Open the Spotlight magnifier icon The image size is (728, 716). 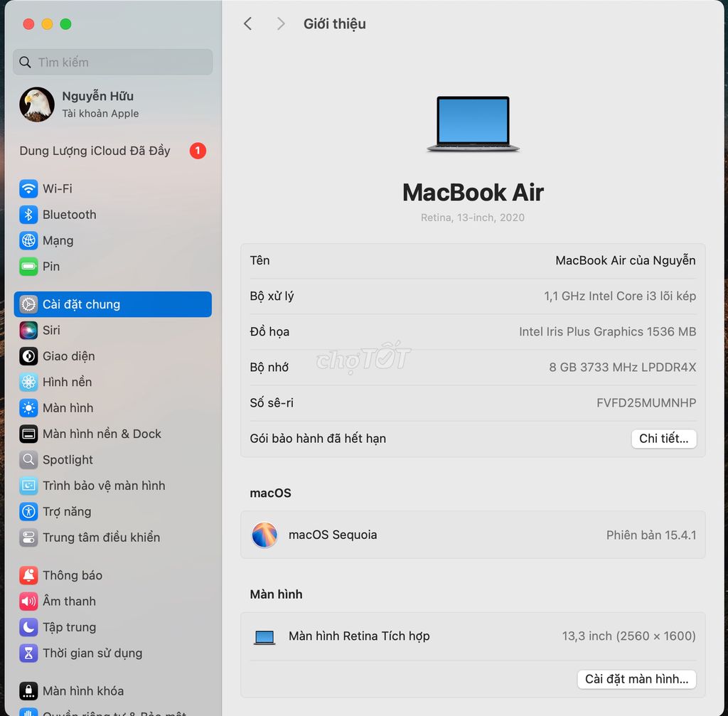(28, 460)
